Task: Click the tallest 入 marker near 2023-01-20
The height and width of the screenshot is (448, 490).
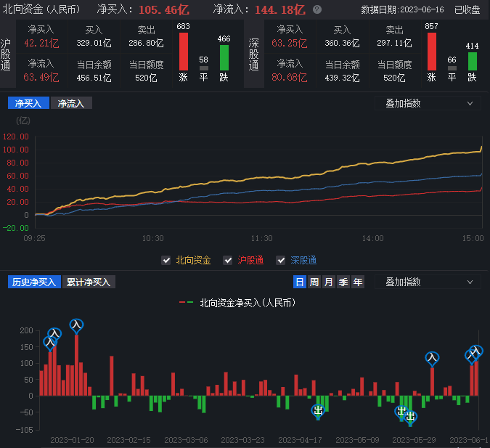Action: coord(76,325)
